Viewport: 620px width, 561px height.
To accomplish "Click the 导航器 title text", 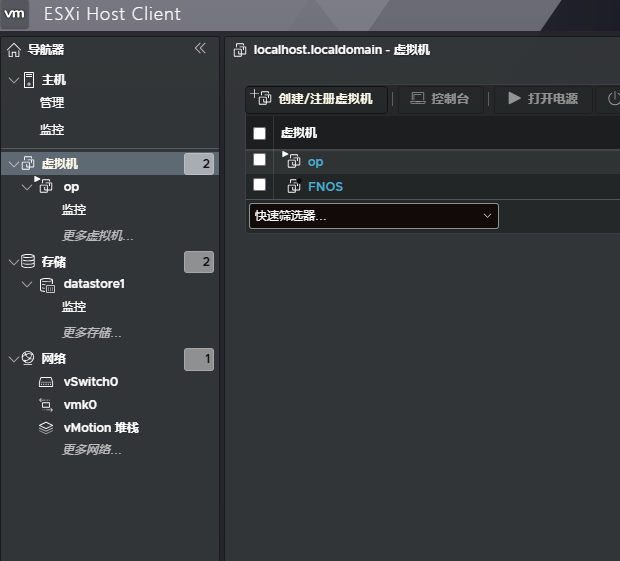I will pos(46,50).
